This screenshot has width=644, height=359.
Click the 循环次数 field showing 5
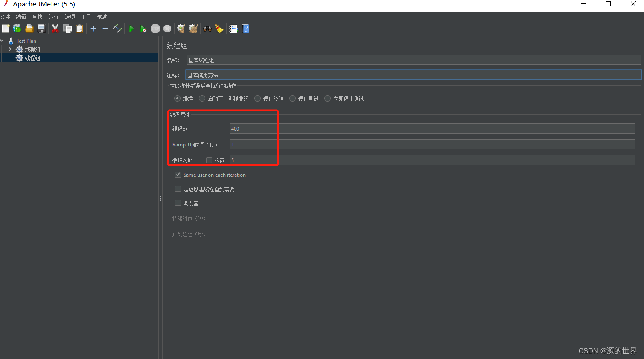pos(432,160)
